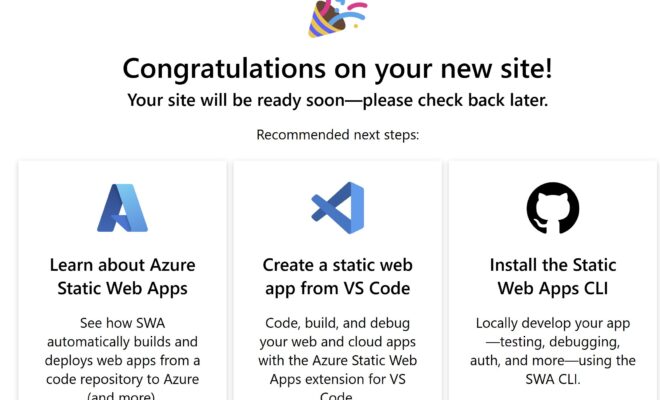Image resolution: width=660 pixels, height=400 pixels.
Task: Click the VS Code logo icon
Action: (338, 208)
